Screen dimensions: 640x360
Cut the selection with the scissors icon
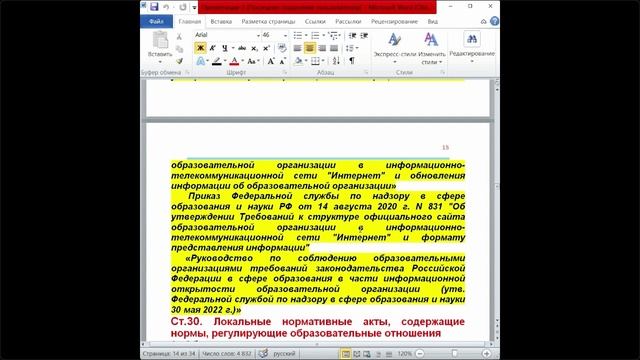[179, 37]
